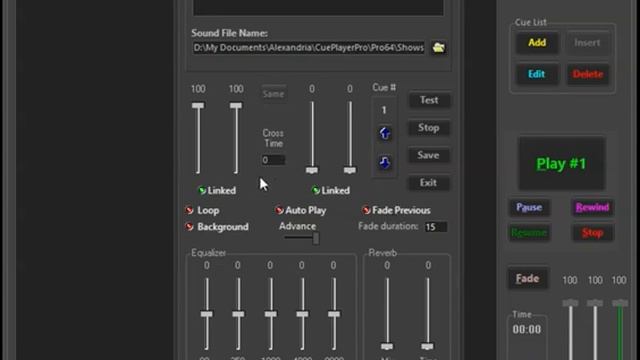Click the first pan slider handle at 0
Viewport: 640px width, 360px height.
pyautogui.click(x=312, y=170)
